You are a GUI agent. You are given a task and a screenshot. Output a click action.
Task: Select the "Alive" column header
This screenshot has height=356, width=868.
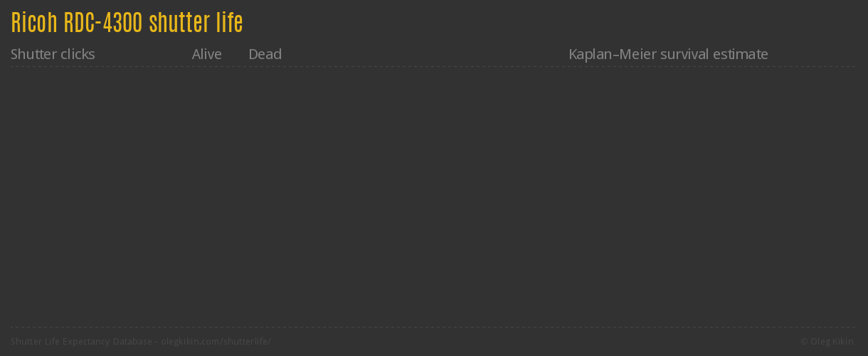(x=206, y=54)
